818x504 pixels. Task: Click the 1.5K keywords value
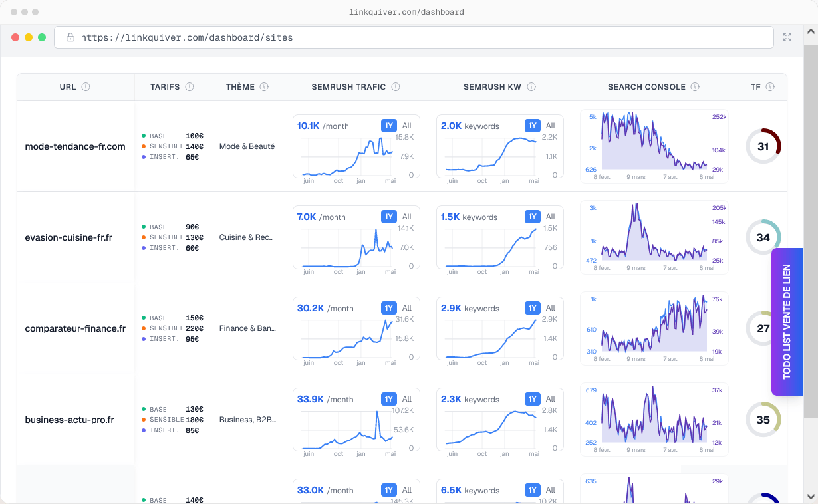point(469,217)
